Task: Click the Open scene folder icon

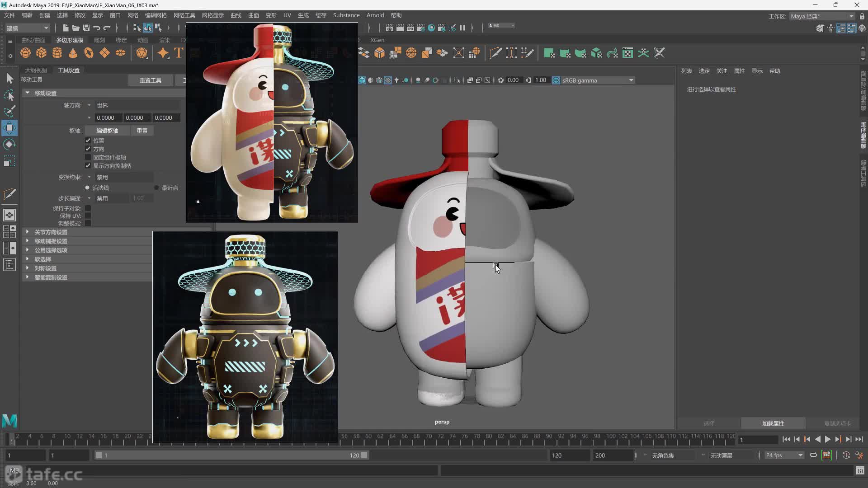Action: tap(75, 28)
